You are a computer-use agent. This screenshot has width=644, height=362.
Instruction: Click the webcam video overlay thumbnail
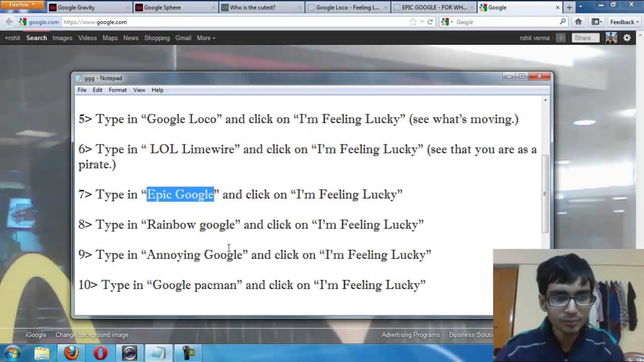tap(569, 305)
